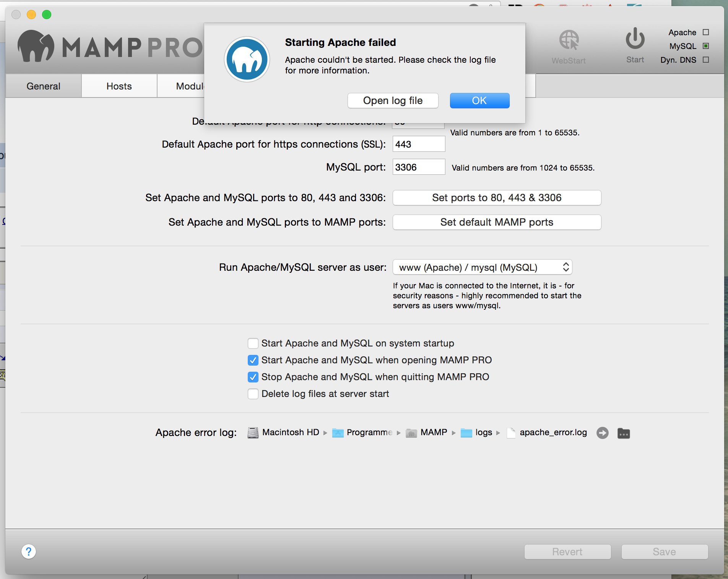Screen dimensions: 728x579
Task: Click the MySQL status indicator box
Action: coord(706,46)
